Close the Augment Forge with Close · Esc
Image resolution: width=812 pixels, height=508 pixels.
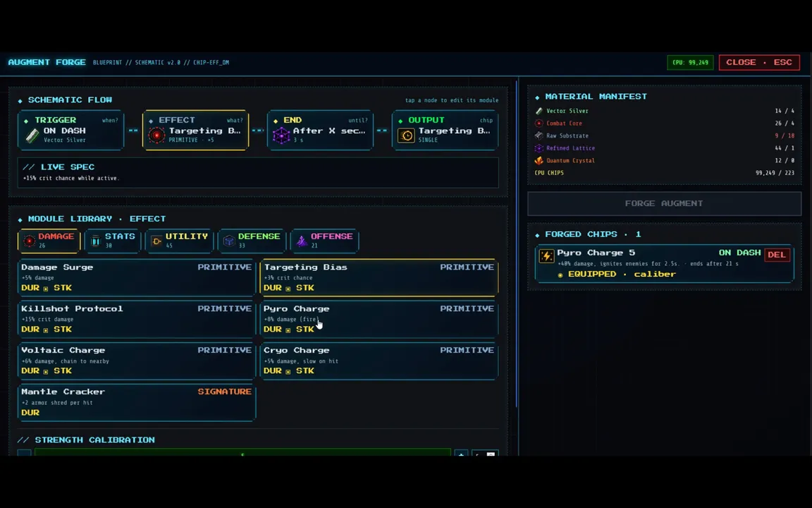point(758,62)
